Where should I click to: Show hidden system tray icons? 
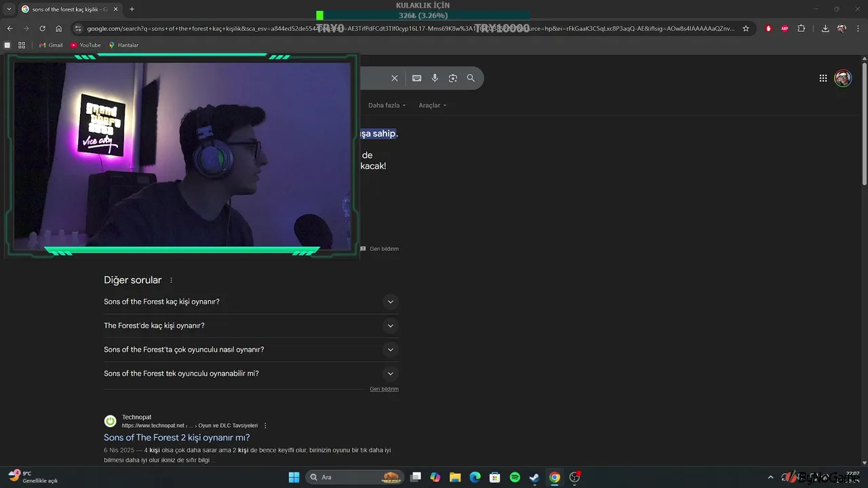[770, 477]
